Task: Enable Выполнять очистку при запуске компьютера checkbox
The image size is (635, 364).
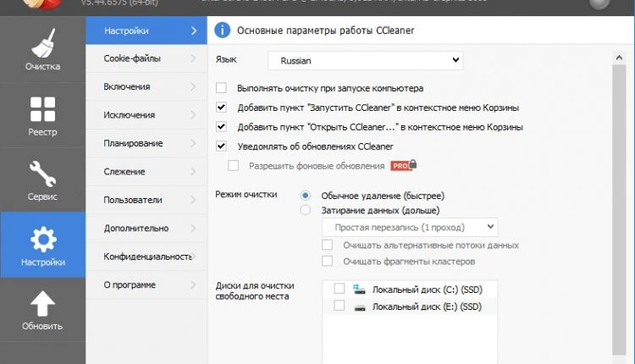Action: [222, 88]
